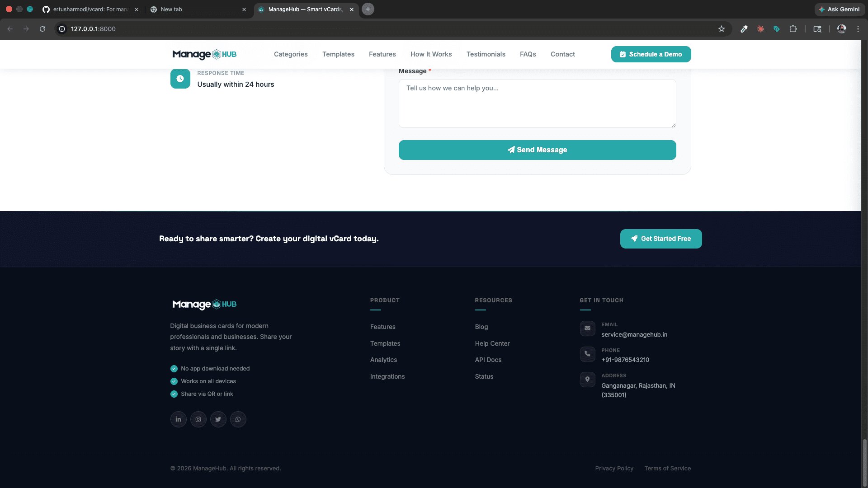Click the ManageHub logo in the footer
Viewport: 868px width, 488px height.
204,304
